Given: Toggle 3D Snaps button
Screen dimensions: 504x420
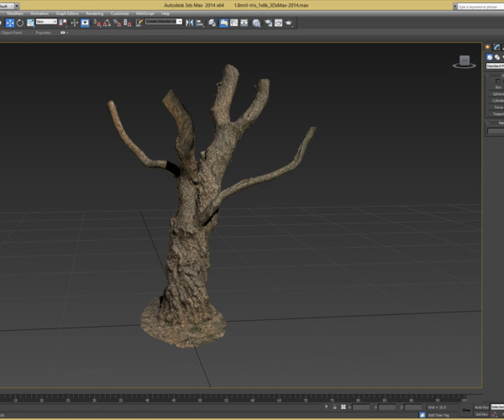Looking at the screenshot, I should coord(97,23).
